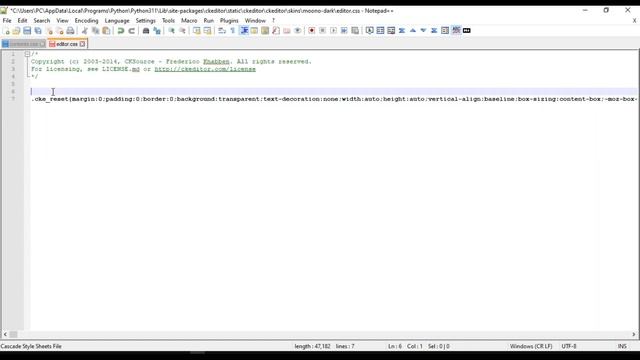640x360 pixels.
Task: Click the Windows (CR LF) status bar entry
Action: click(x=531, y=346)
